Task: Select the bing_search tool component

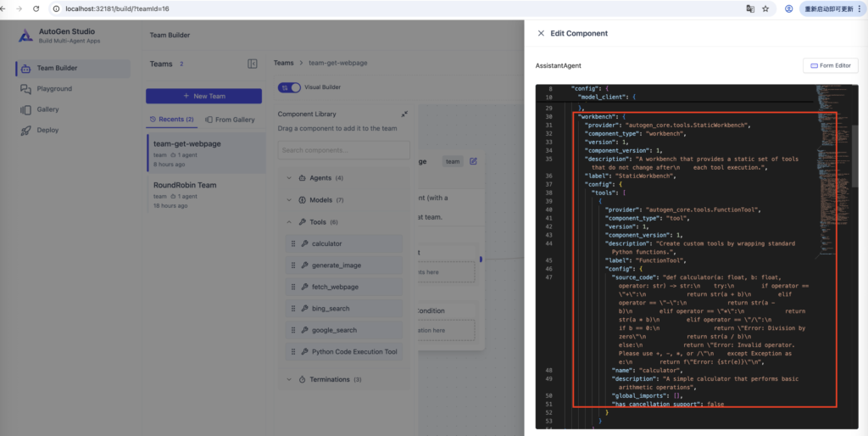Action: click(344, 309)
